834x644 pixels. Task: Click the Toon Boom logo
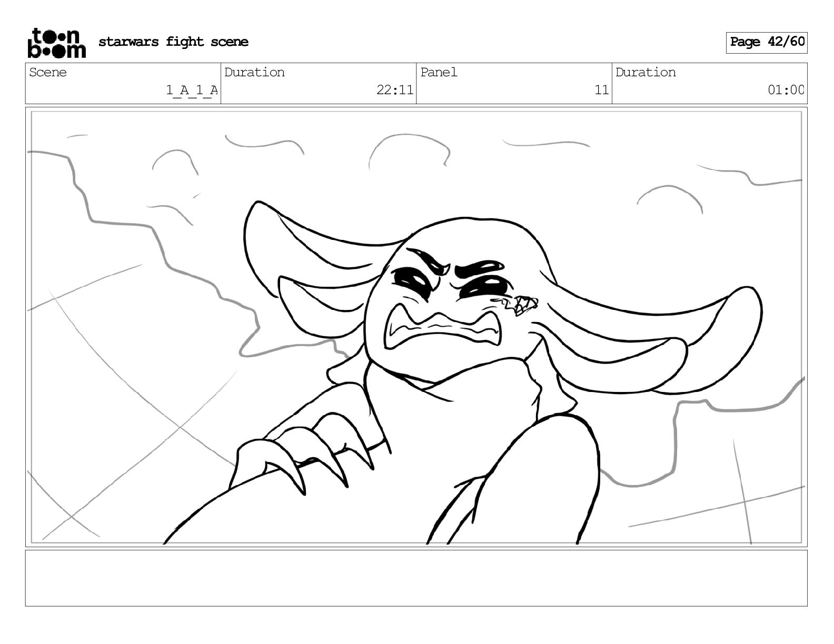coord(56,43)
